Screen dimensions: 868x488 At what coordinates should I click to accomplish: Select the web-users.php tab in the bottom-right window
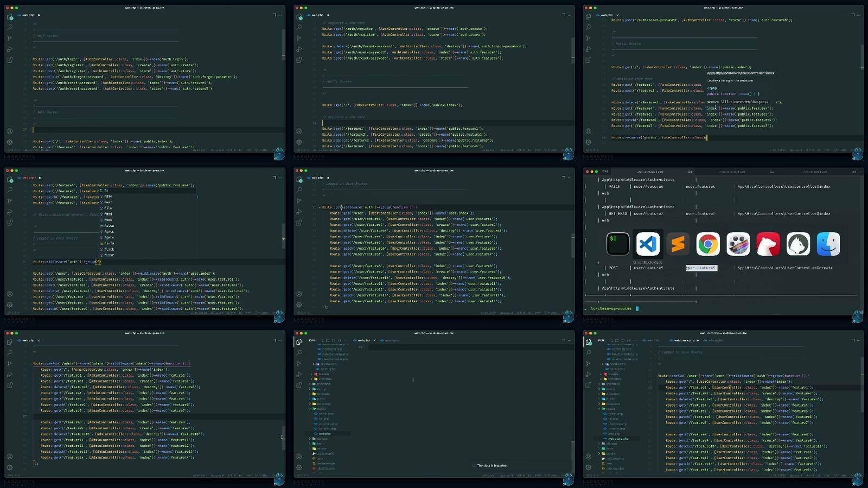(685, 340)
